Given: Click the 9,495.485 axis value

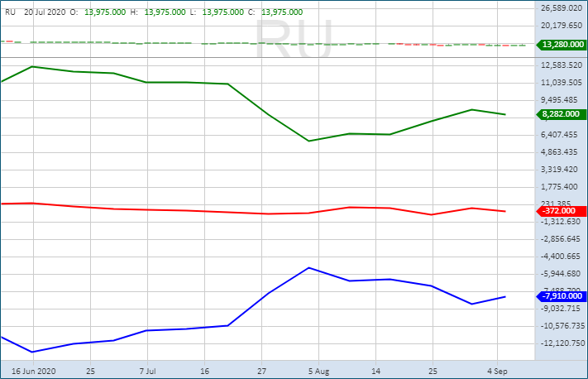Looking at the screenshot, I should [x=559, y=100].
